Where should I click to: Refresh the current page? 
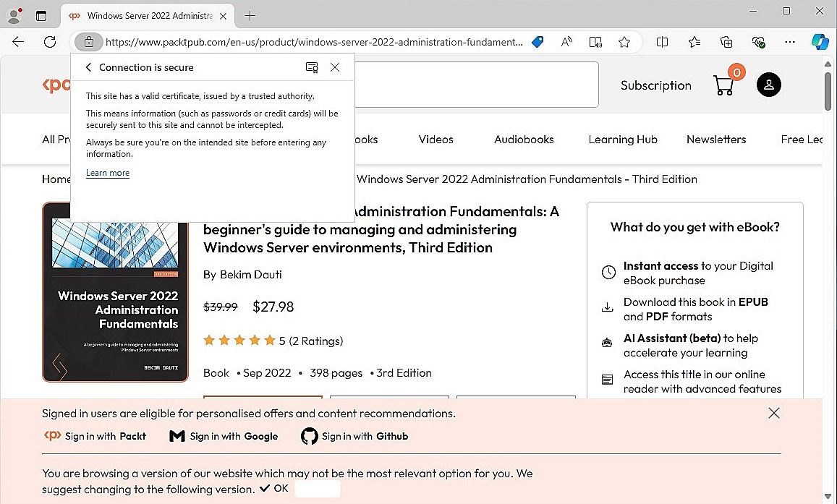point(50,42)
